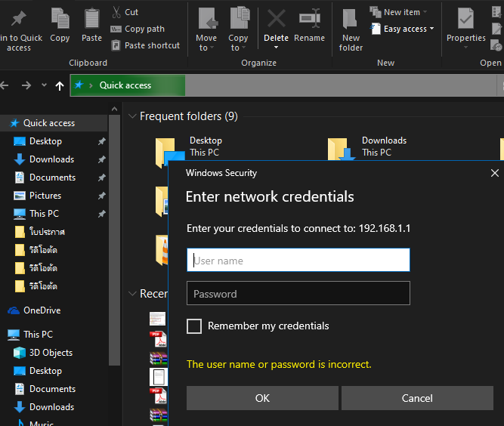Click the Up arrow navigation button

point(60,86)
